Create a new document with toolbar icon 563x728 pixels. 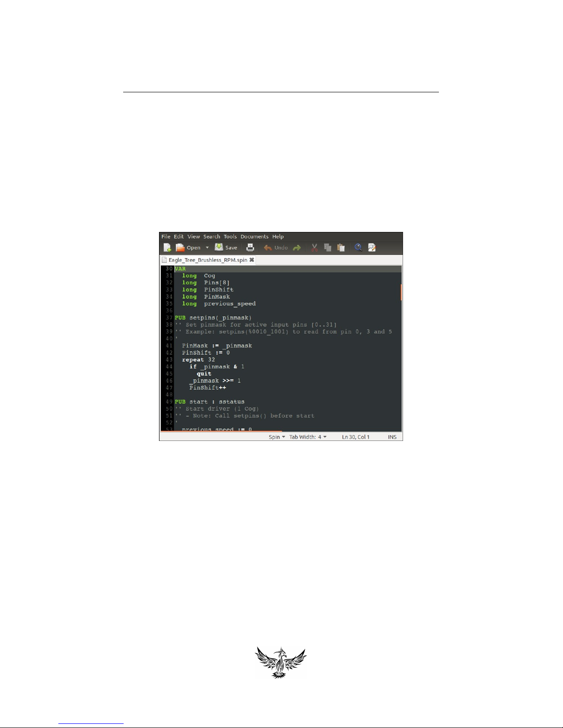point(167,248)
